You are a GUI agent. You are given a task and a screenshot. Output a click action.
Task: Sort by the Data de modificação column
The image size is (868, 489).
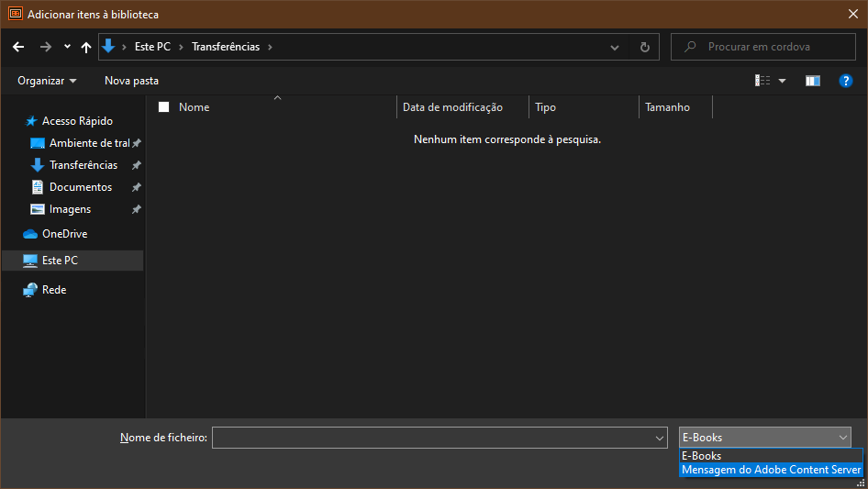(452, 107)
